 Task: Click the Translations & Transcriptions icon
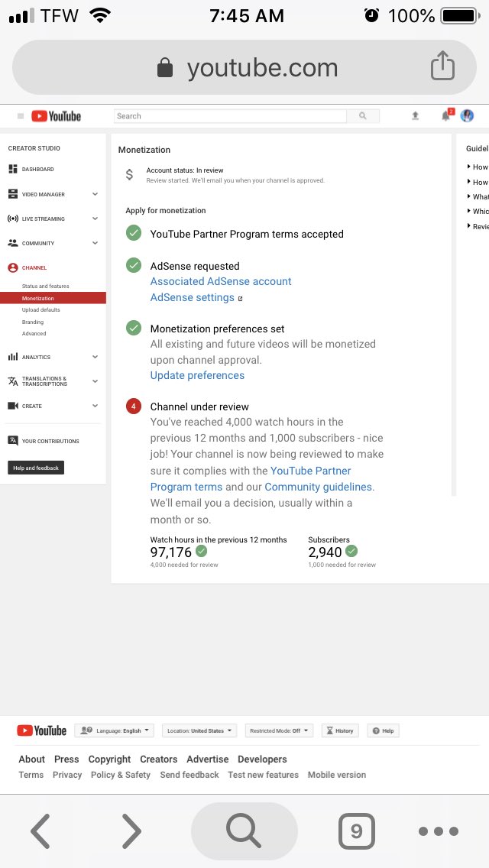point(13,381)
